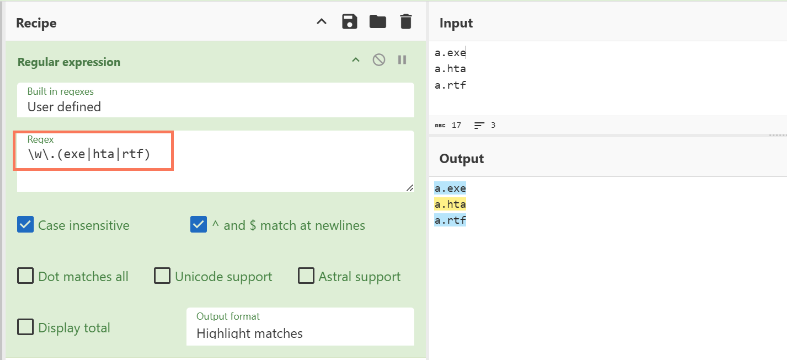This screenshot has height=360, width=787.
Task: Enable the Dot matches all checkbox
Action: coord(25,276)
